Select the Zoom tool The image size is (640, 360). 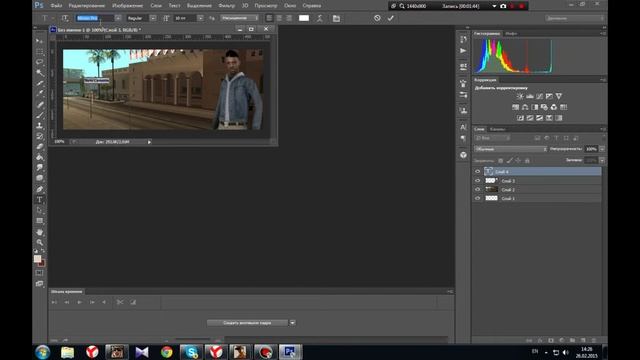tap(40, 242)
